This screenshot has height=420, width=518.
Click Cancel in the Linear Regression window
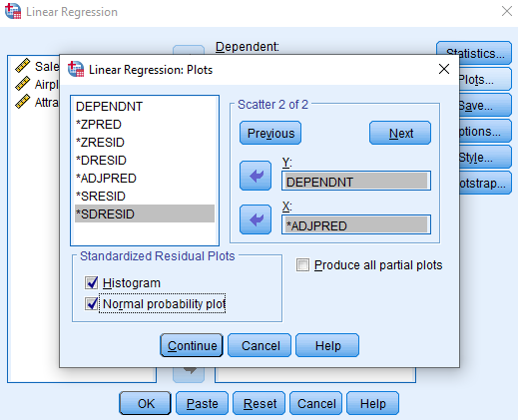[x=315, y=403]
